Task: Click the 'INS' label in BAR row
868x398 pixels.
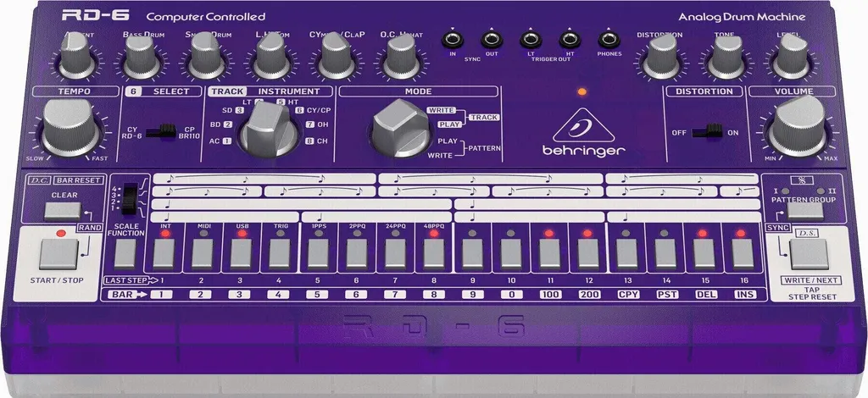Action: pos(745,295)
